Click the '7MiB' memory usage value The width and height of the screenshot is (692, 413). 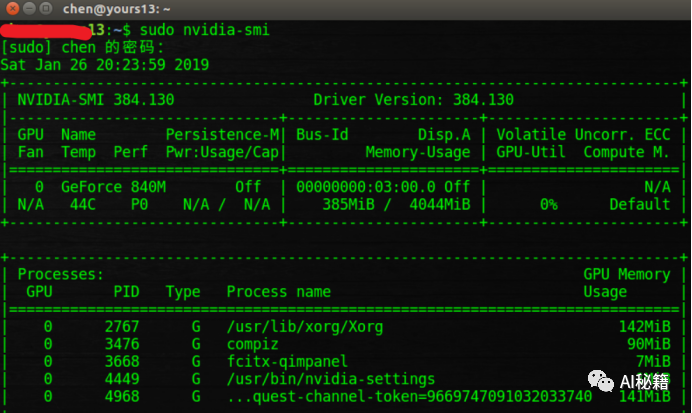coord(653,362)
